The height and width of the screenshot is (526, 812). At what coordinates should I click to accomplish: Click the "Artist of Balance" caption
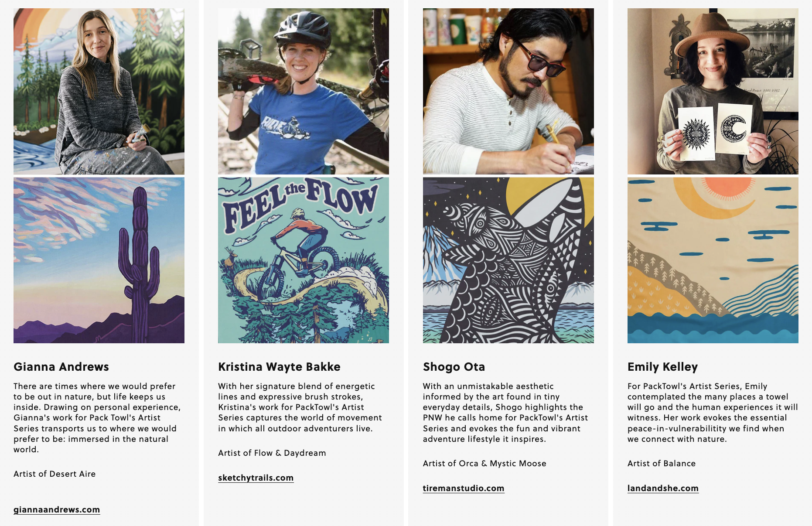pos(662,463)
